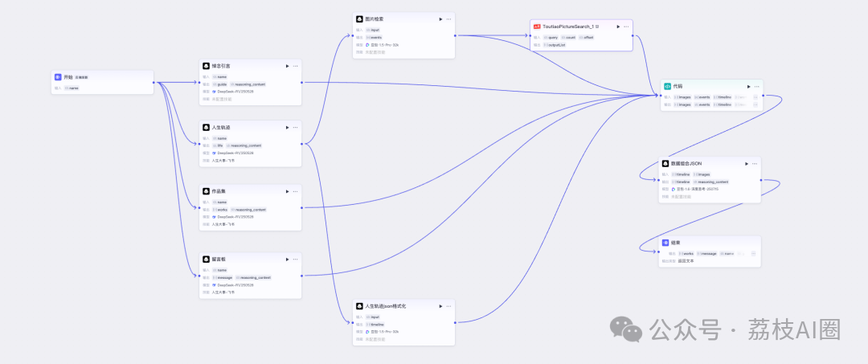This screenshot has height=364, width=868.
Task: Run the 代码 node with play button
Action: click(749, 86)
